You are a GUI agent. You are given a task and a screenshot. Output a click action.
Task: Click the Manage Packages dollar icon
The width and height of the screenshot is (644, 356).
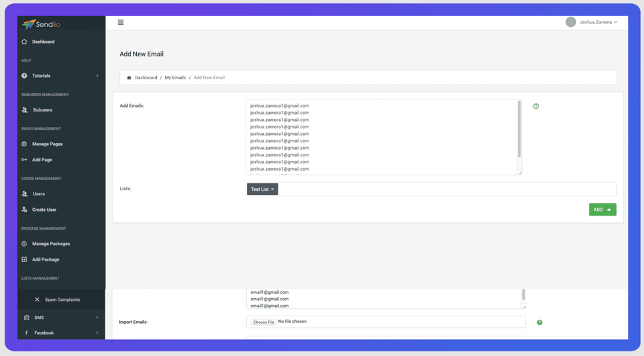[24, 244]
